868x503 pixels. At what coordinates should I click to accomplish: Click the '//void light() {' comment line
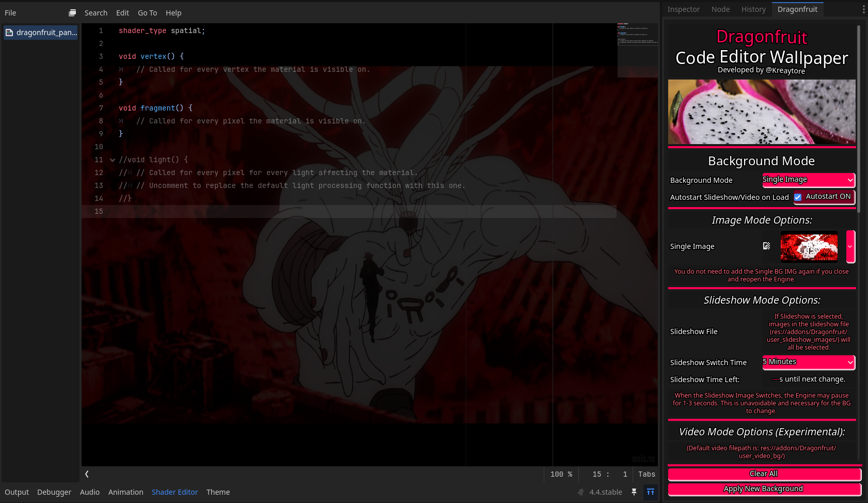pyautogui.click(x=153, y=160)
